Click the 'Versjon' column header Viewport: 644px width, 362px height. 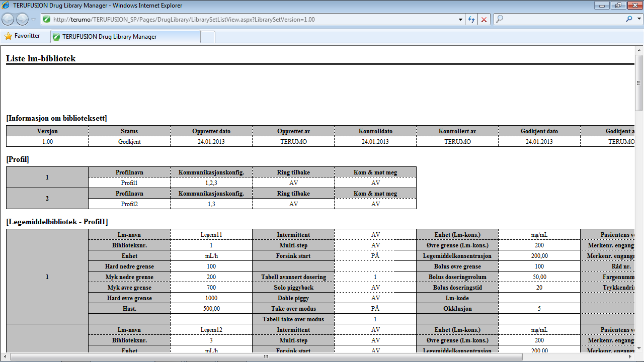pos(47,131)
